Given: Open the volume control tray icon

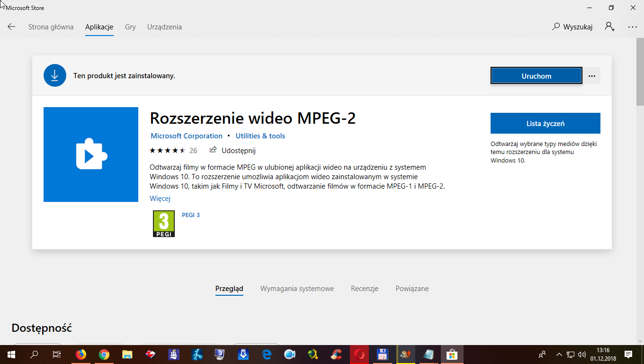Looking at the screenshot, I should [582, 354].
